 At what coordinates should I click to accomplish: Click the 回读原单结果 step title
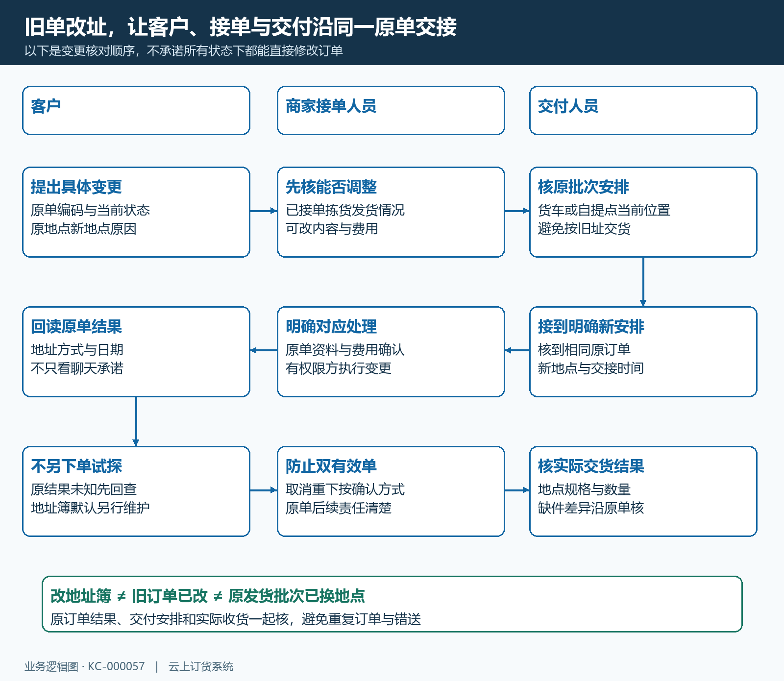tap(76, 327)
